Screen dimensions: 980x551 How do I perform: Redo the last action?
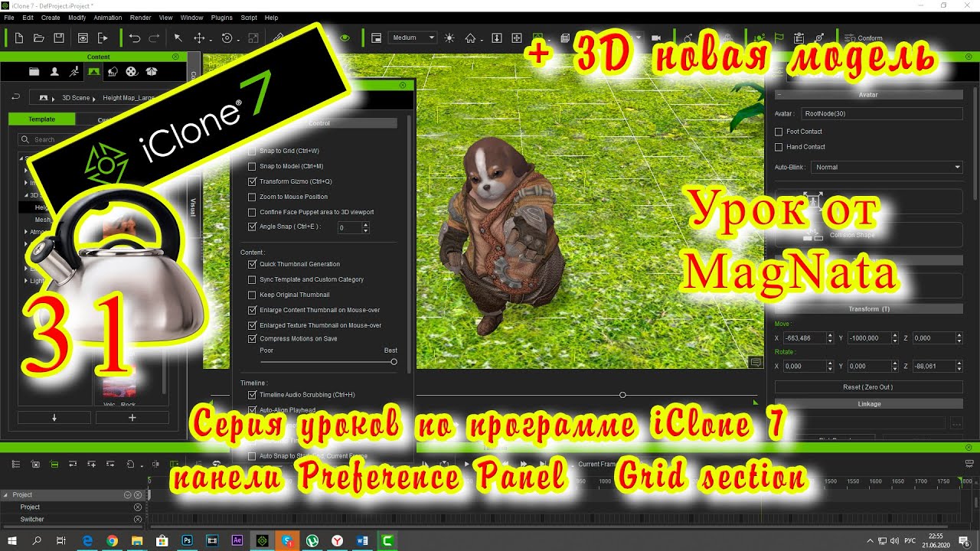(x=154, y=37)
